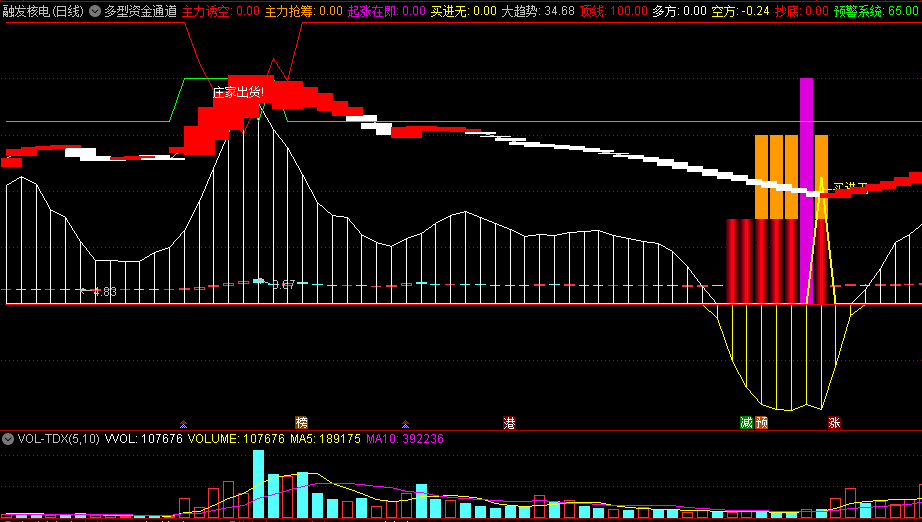Click the 起涨在即: 0.00 value
Image resolution: width=922 pixels, height=522 pixels.
click(386, 11)
